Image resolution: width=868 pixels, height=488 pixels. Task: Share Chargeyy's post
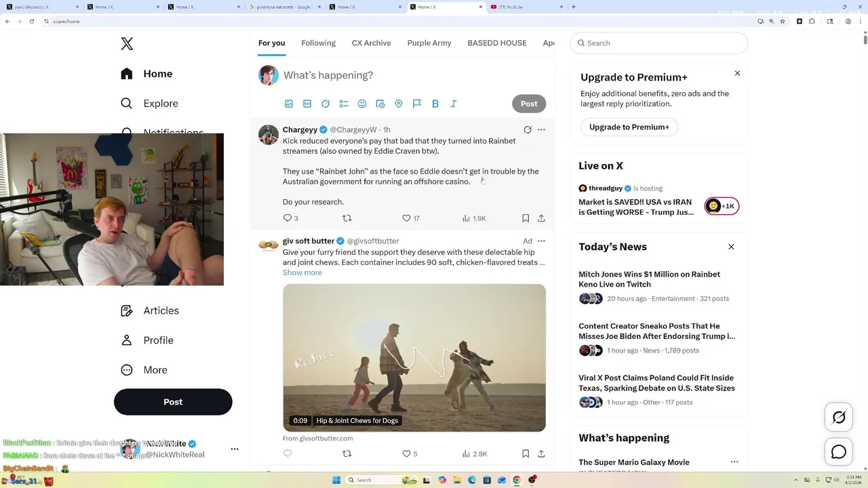pyautogui.click(x=541, y=218)
